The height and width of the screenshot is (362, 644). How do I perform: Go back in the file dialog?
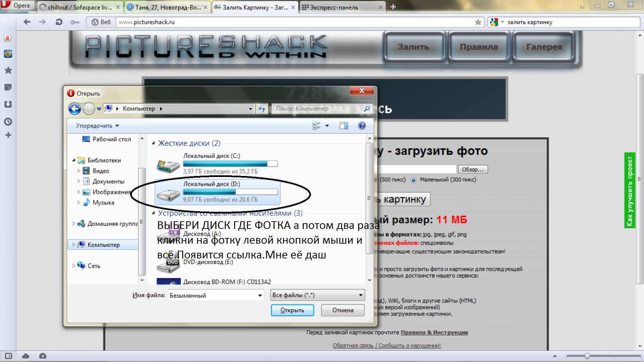[75, 109]
